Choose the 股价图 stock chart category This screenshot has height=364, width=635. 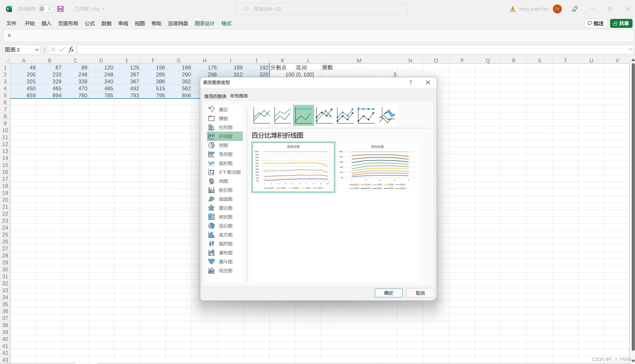pos(224,190)
